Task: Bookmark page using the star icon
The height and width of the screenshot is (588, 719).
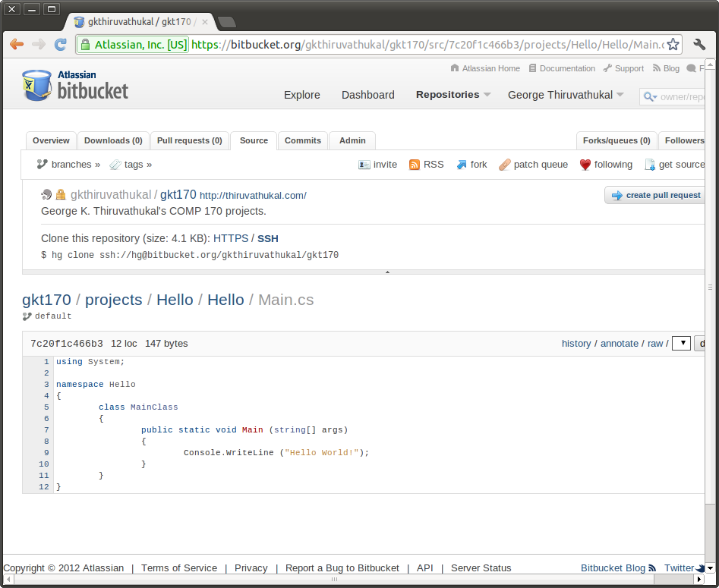Action: (x=673, y=45)
